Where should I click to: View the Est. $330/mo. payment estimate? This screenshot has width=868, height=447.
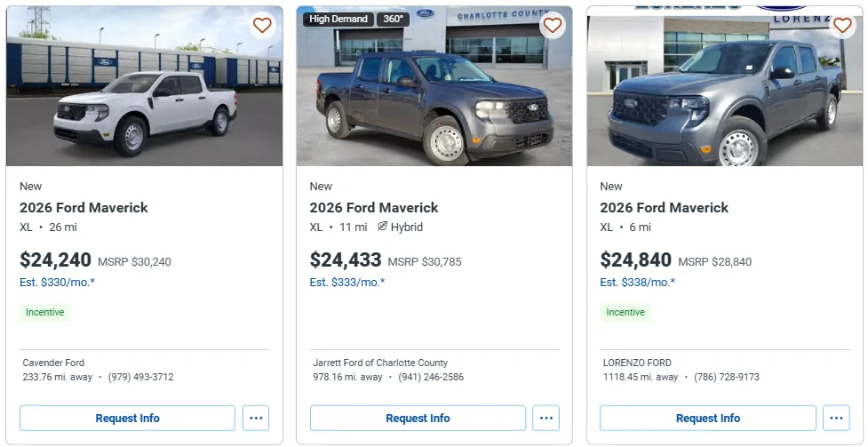coord(57,283)
